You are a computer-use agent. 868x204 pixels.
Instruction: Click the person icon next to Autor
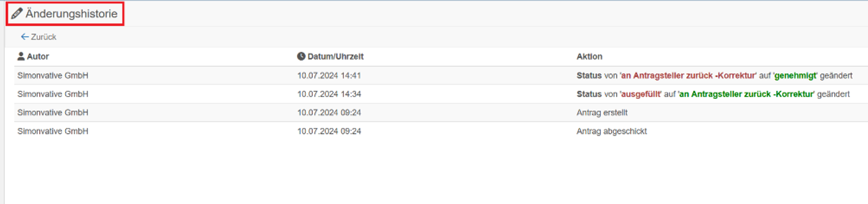(21, 56)
